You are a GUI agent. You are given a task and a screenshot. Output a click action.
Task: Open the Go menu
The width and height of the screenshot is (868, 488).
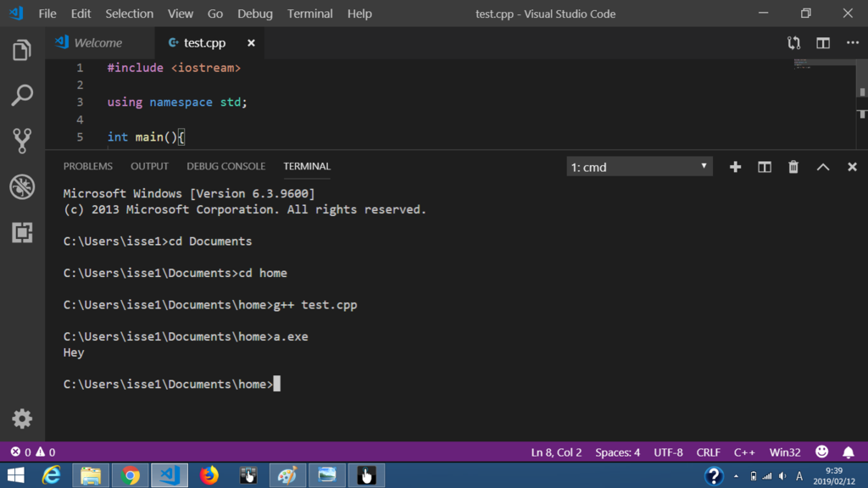(x=214, y=14)
